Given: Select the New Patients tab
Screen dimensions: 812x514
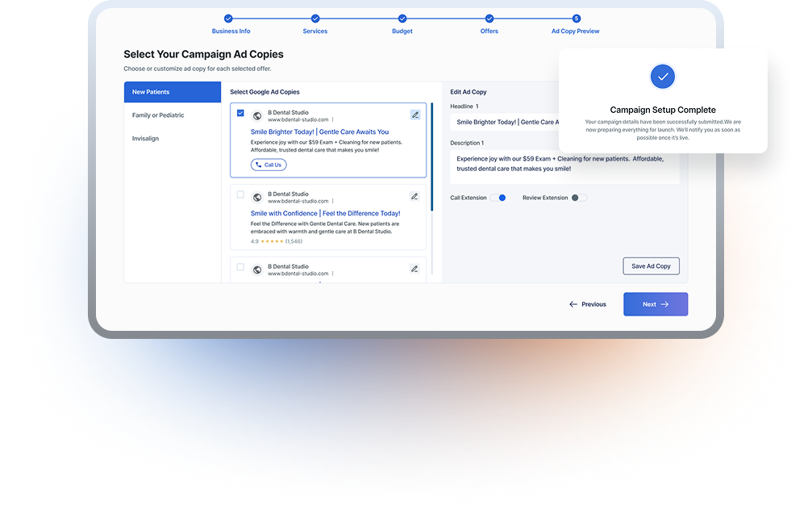Looking at the screenshot, I should click(172, 92).
